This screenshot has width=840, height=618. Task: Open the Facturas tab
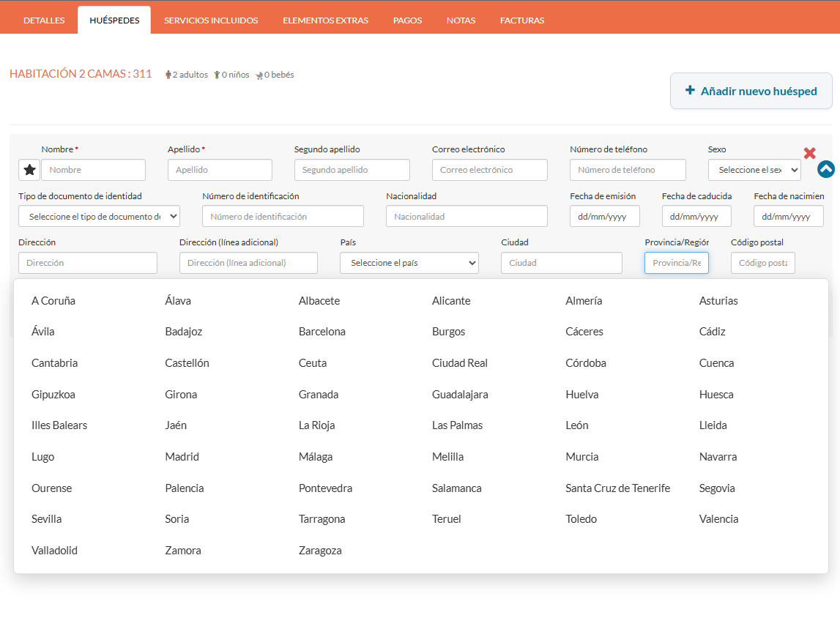(522, 21)
